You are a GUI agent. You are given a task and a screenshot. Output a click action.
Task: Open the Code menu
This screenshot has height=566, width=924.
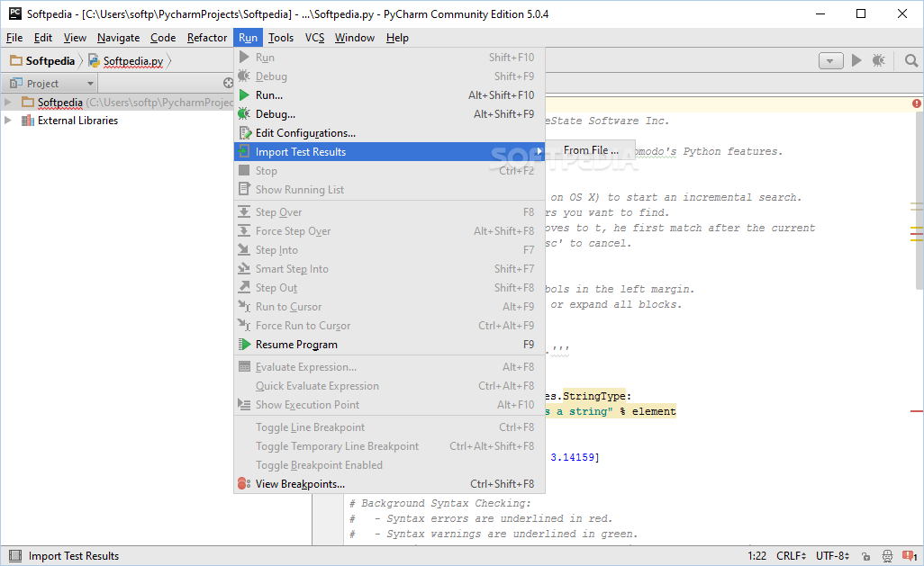163,38
